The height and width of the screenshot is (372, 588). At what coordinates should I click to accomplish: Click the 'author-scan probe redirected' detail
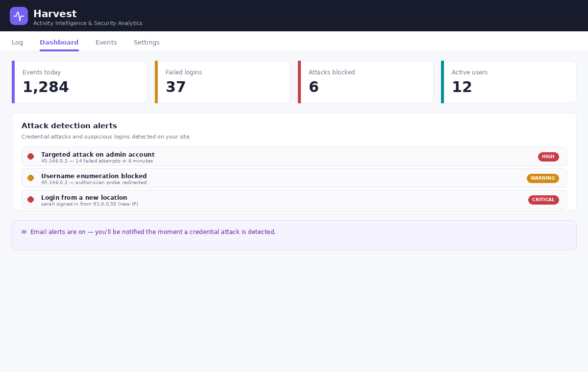pyautogui.click(x=111, y=183)
